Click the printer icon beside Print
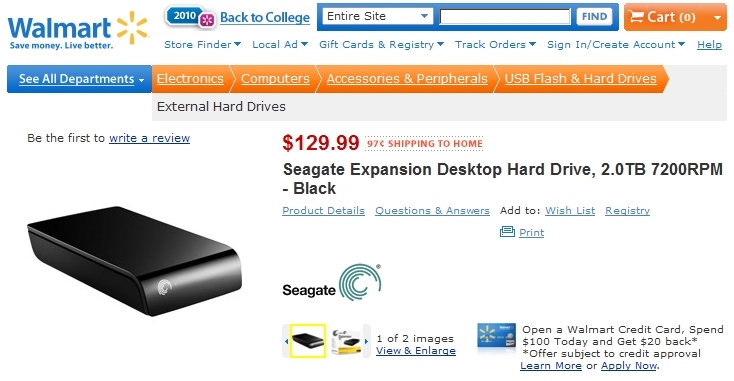Viewport: 734px width, 381px height. pos(507,232)
